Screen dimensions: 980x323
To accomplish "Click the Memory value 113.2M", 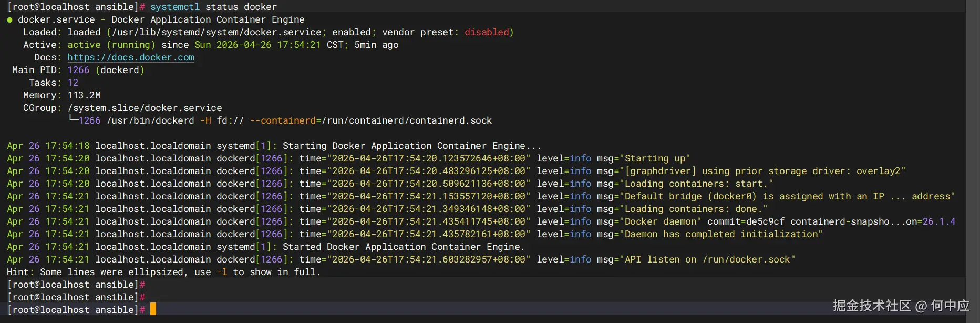I will point(84,95).
